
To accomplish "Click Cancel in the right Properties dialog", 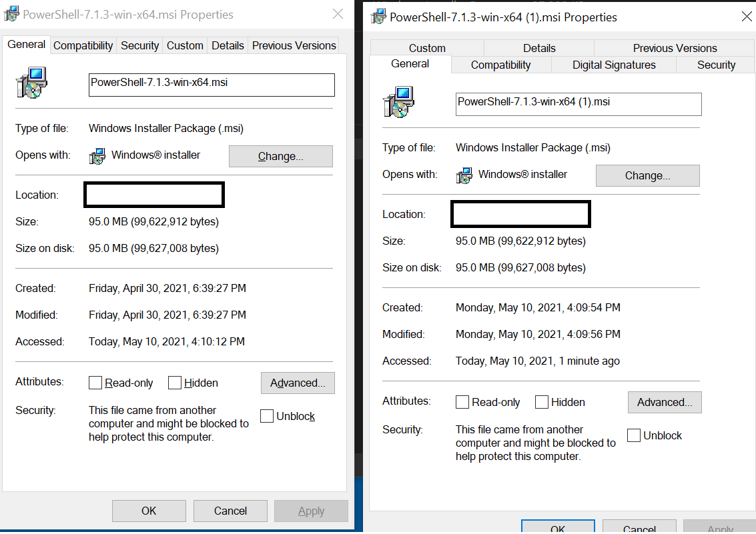I will pyautogui.click(x=639, y=528).
